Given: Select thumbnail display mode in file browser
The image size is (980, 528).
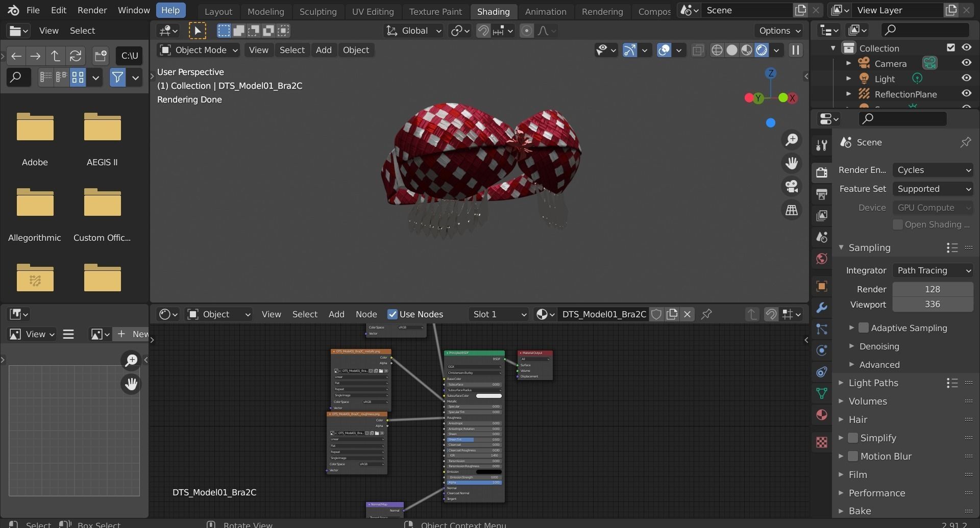Looking at the screenshot, I should click(78, 78).
